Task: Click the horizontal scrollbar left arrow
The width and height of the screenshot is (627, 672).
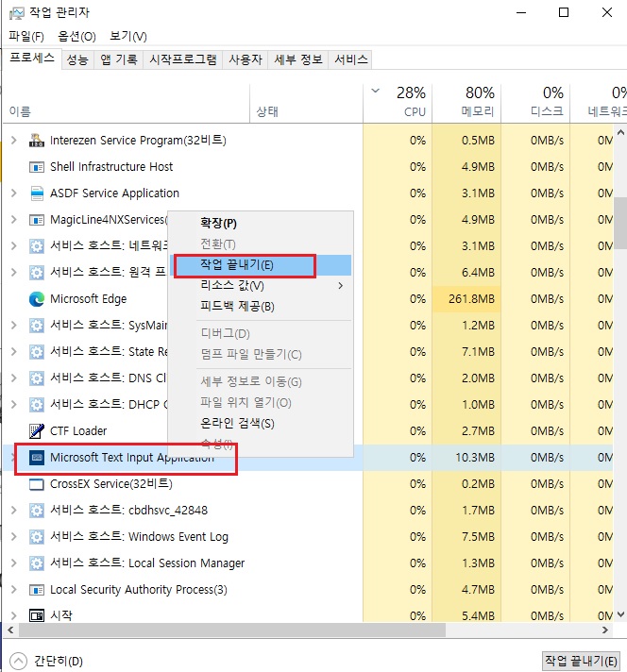Action: pos(10,630)
